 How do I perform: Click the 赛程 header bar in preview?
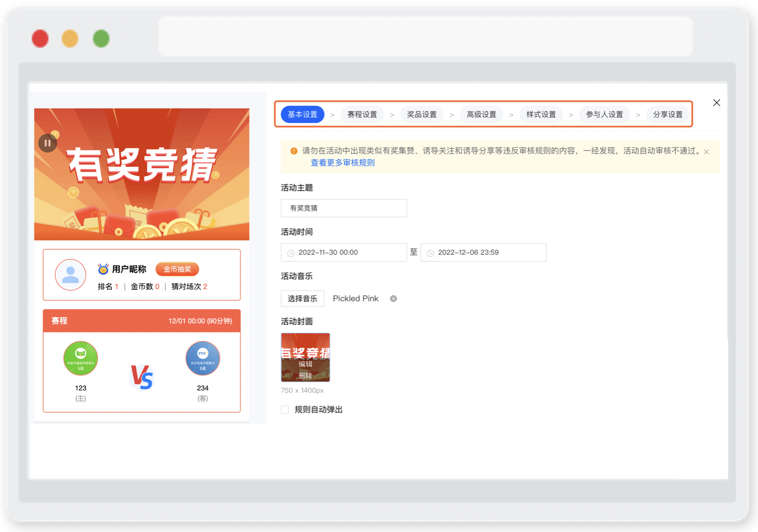point(142,321)
